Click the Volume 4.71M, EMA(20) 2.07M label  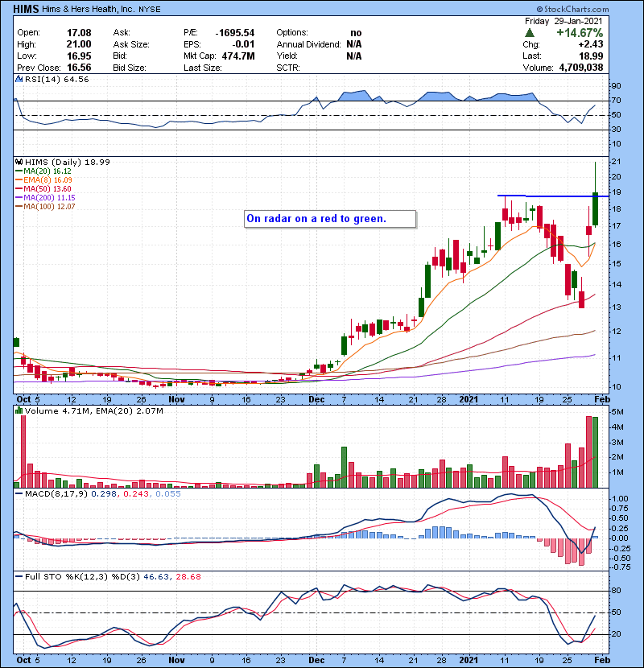[x=93, y=410]
